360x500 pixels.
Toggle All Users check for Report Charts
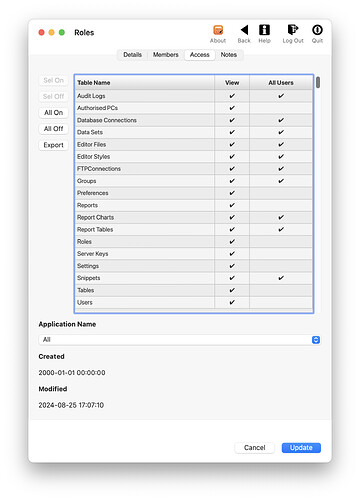[x=281, y=217]
